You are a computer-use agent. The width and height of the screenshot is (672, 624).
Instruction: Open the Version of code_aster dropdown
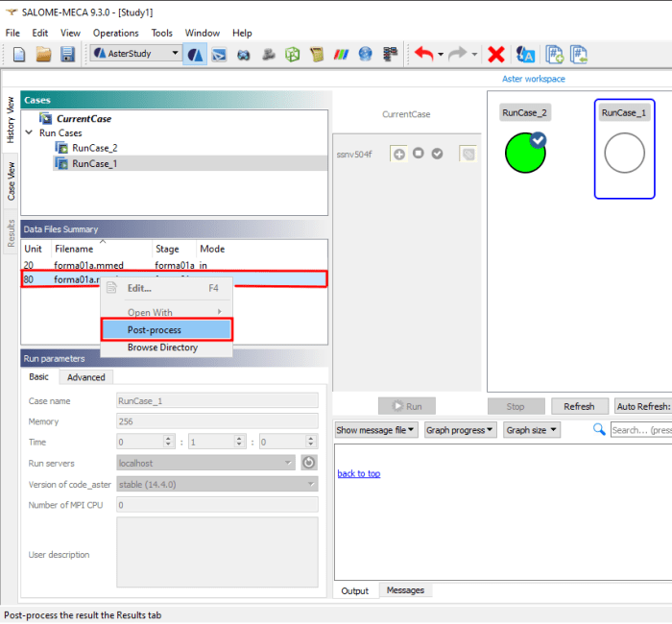point(217,484)
